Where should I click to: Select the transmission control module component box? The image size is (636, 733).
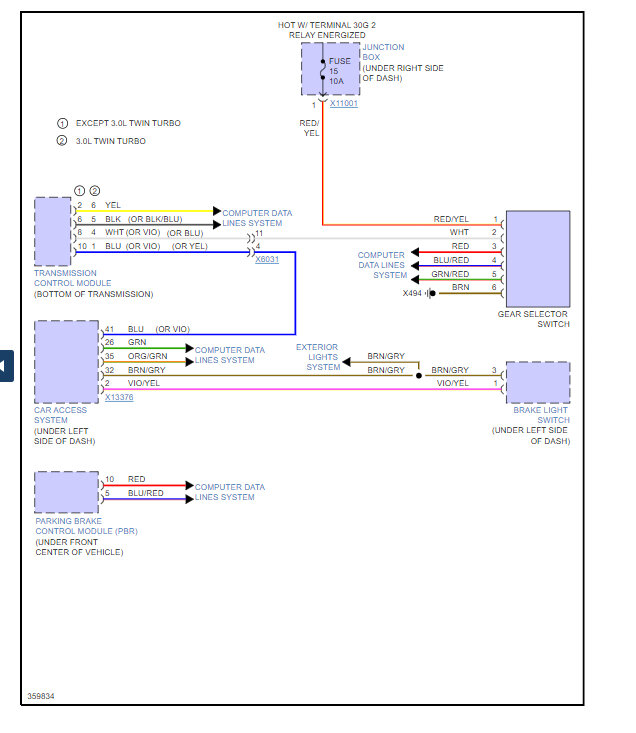(x=53, y=231)
